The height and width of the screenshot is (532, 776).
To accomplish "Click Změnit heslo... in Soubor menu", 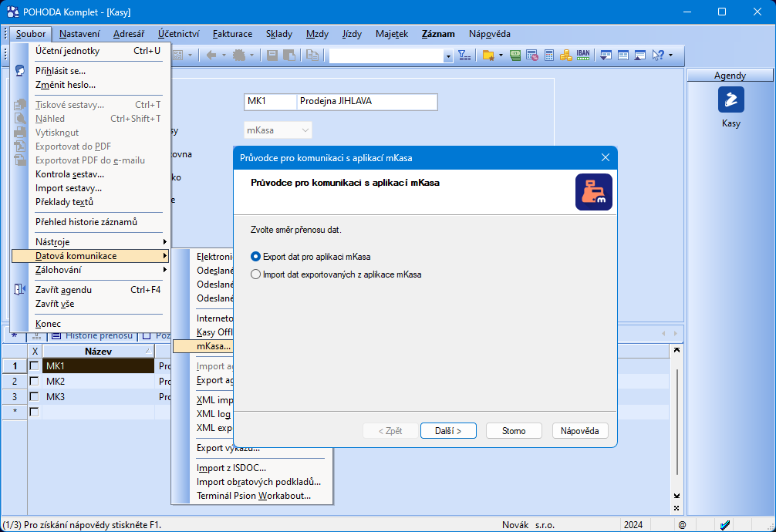I will [x=66, y=85].
